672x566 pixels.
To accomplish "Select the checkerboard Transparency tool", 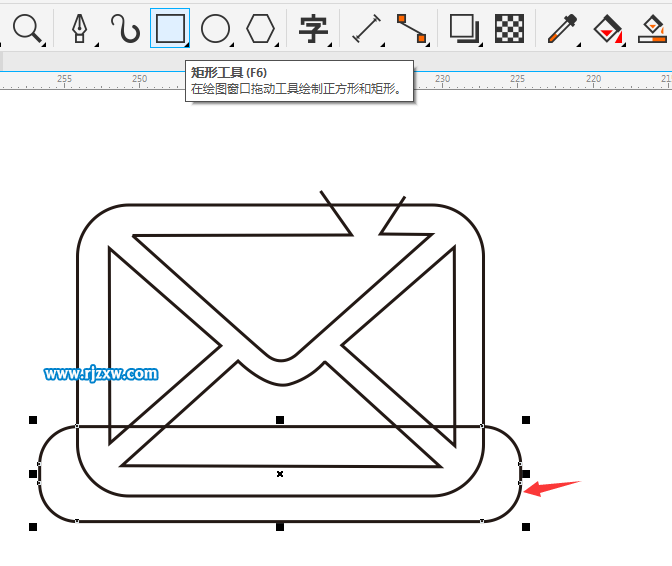I will [x=509, y=29].
